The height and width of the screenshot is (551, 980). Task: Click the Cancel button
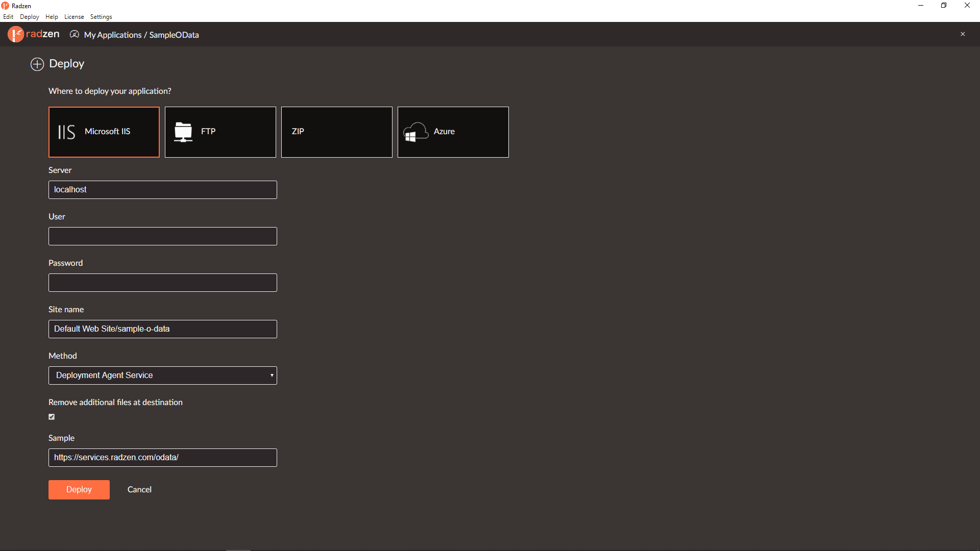pyautogui.click(x=139, y=490)
